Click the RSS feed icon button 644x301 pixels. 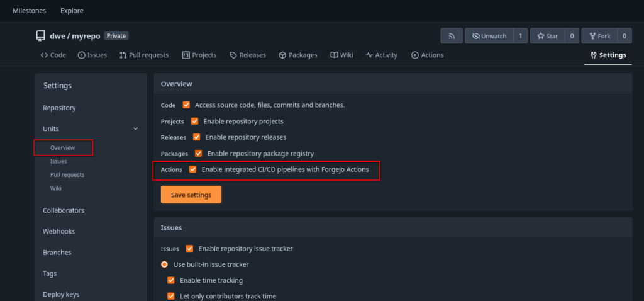point(452,36)
